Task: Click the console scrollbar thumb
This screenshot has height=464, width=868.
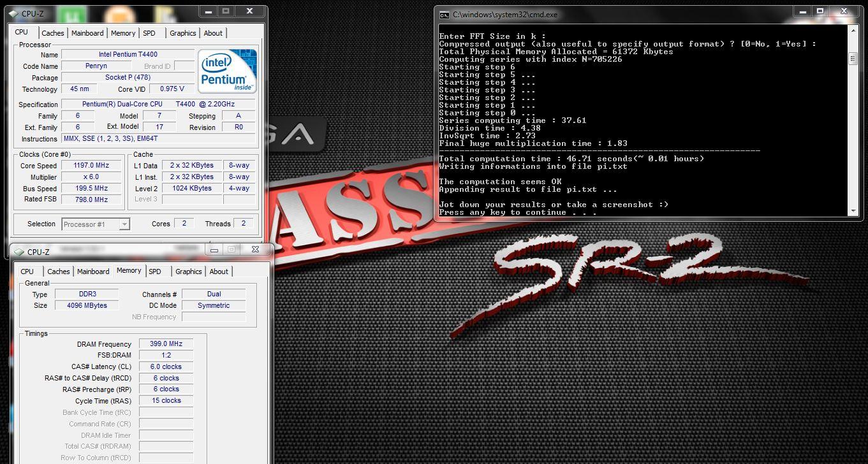Action: (x=853, y=59)
